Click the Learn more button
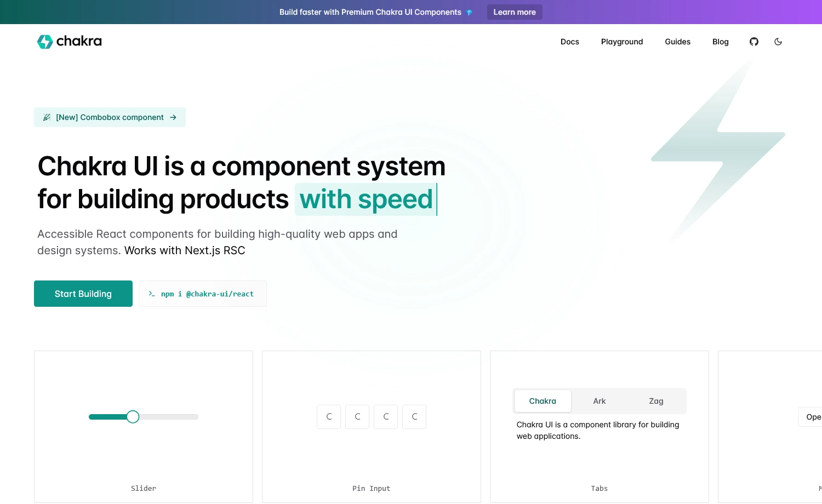This screenshot has width=822, height=504. (514, 12)
